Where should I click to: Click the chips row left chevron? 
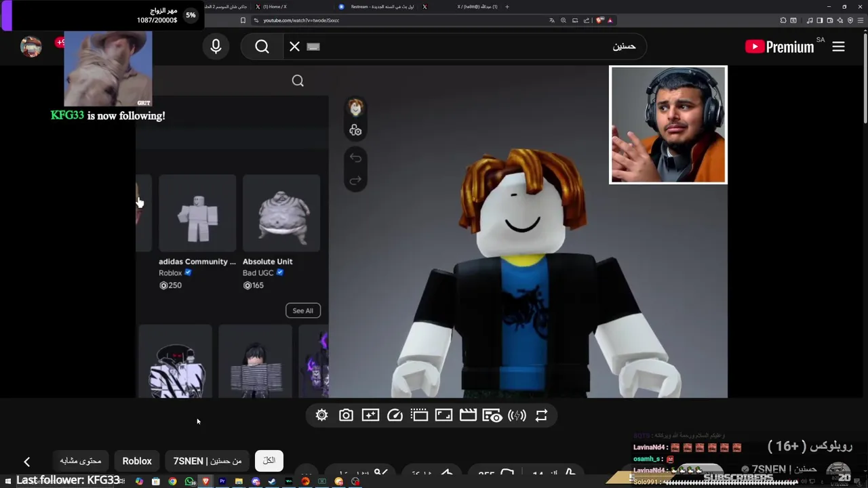[x=26, y=462]
